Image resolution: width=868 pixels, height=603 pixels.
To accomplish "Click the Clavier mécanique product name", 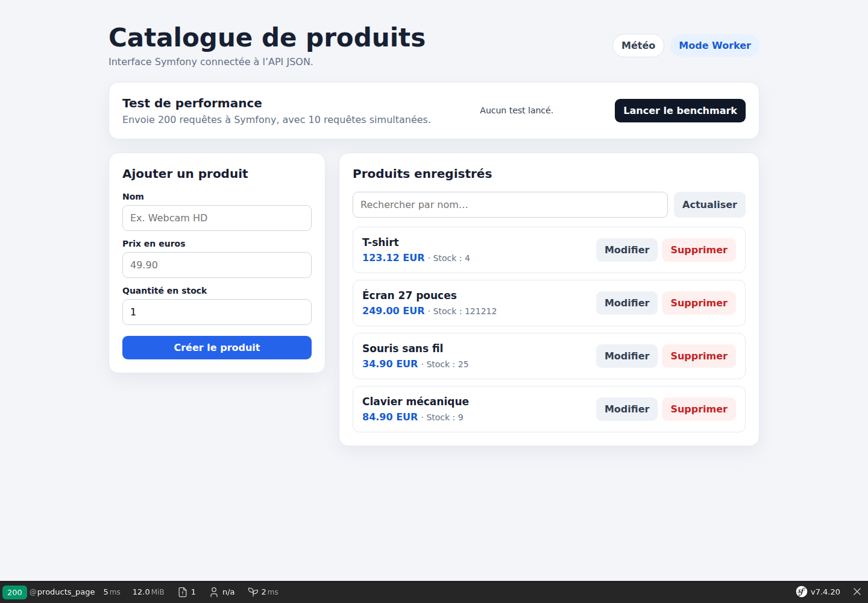I will (415, 401).
